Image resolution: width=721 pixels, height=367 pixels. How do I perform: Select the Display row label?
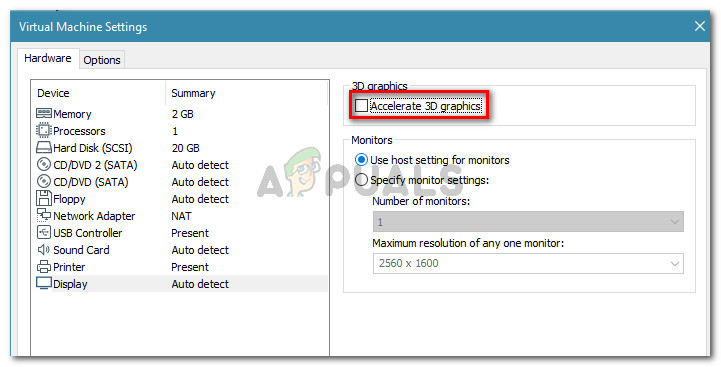click(70, 284)
